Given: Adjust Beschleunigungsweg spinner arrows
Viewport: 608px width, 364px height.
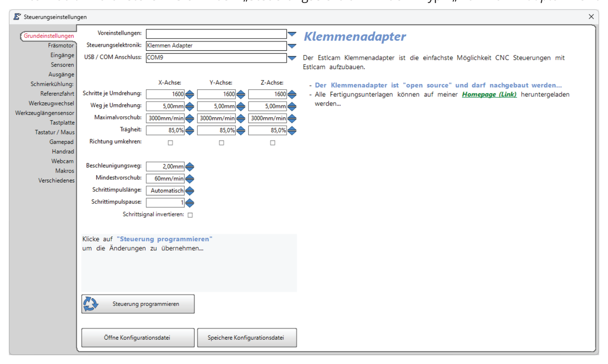Looking at the screenshot, I should point(190,167).
